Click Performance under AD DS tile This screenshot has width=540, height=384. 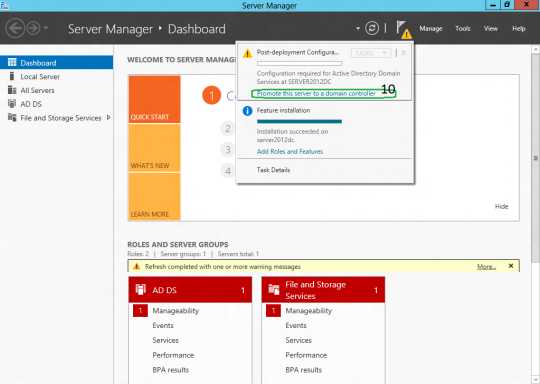click(x=173, y=355)
